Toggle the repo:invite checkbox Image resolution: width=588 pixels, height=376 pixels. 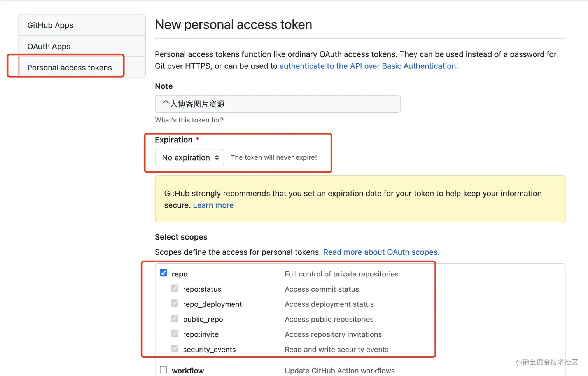(175, 334)
